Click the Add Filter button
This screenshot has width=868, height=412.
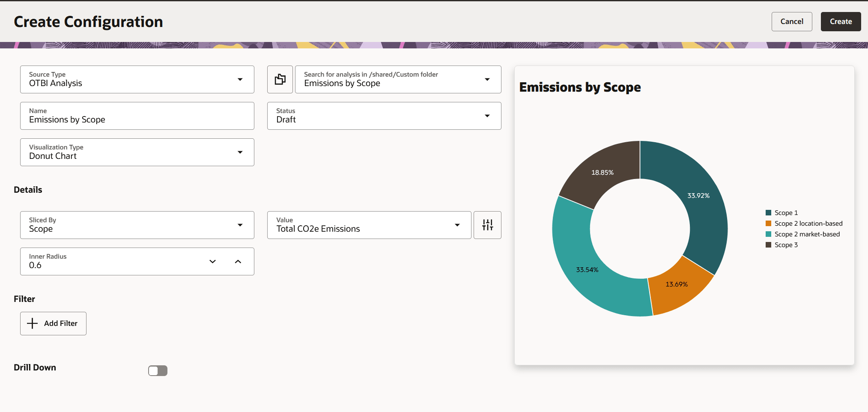point(53,323)
